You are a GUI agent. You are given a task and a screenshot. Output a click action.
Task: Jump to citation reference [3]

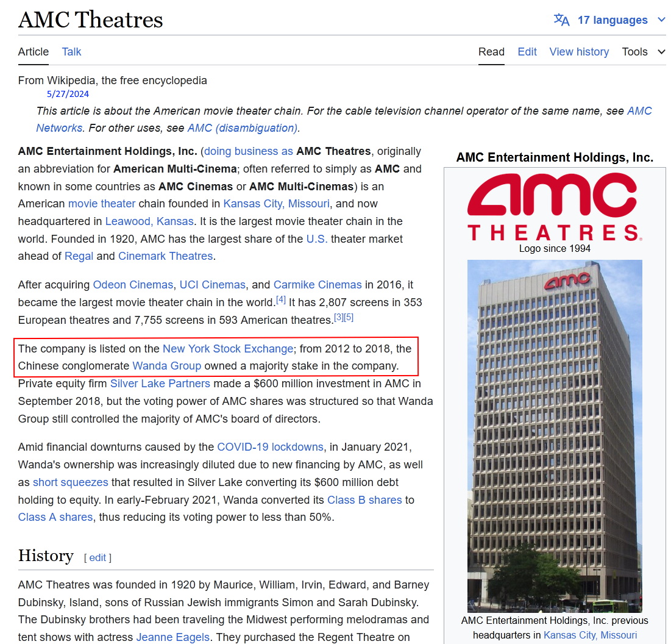tap(338, 317)
